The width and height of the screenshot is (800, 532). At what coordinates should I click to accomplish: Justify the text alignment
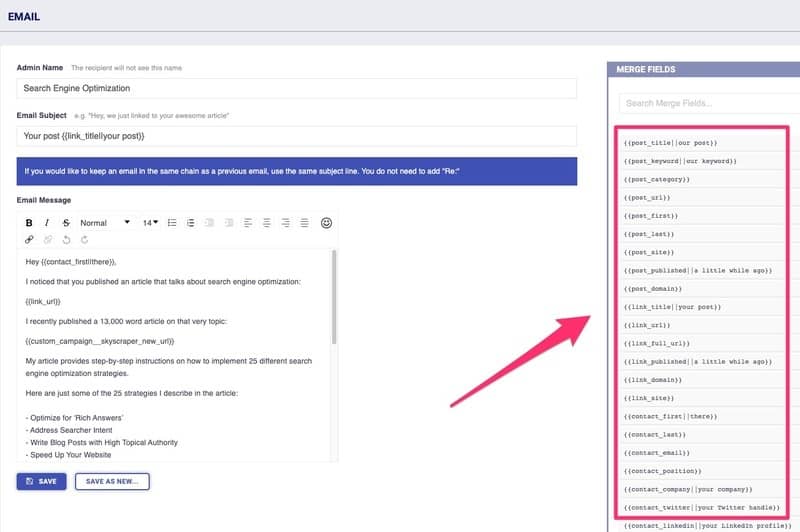tap(304, 223)
